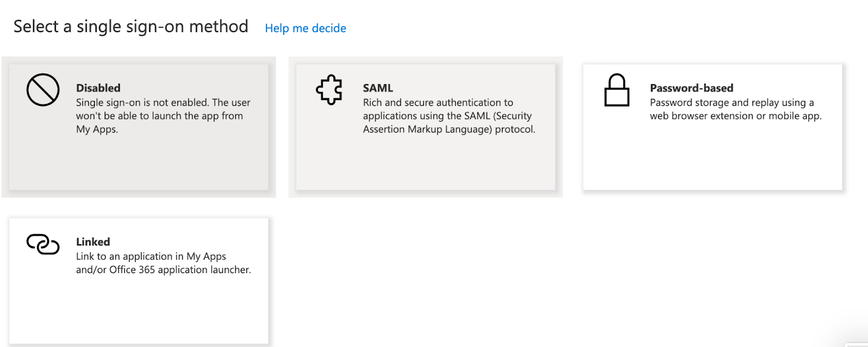
Task: Click the blank lower area of Disabled card
Action: click(x=139, y=163)
